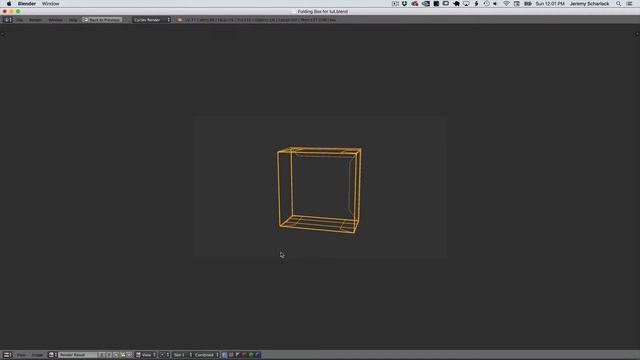The height and width of the screenshot is (360, 640).
Task: Open Blender's File menu in info header
Action: click(19, 20)
